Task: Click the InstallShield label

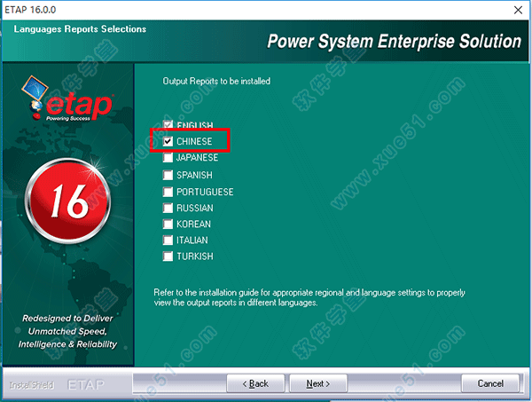Action: tap(32, 385)
